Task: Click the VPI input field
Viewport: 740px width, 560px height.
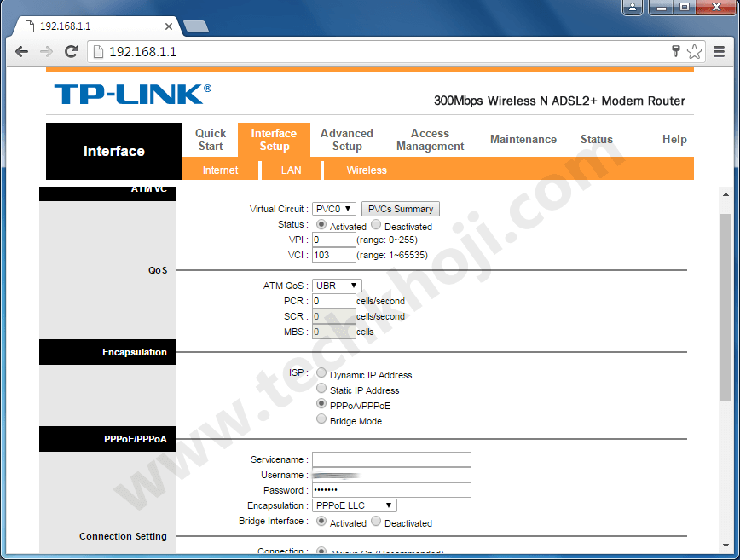Action: [x=333, y=240]
